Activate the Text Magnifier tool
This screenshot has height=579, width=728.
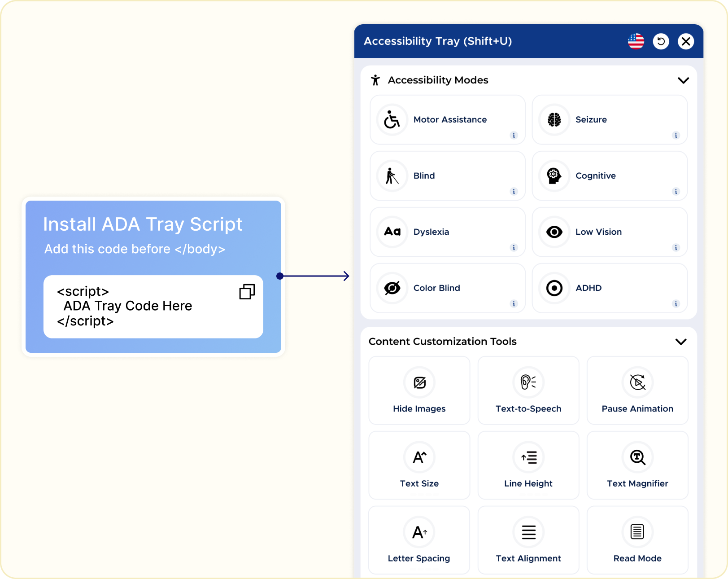coord(637,465)
